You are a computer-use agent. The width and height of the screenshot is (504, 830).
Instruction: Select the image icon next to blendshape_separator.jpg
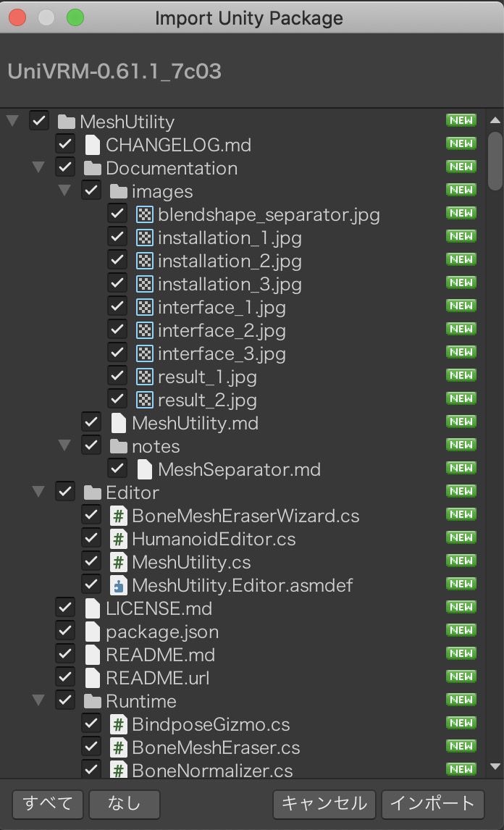point(143,214)
